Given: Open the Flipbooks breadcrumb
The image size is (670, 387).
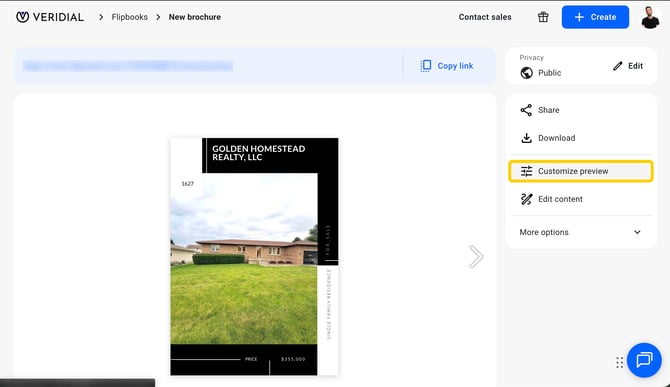Looking at the screenshot, I should (x=129, y=17).
